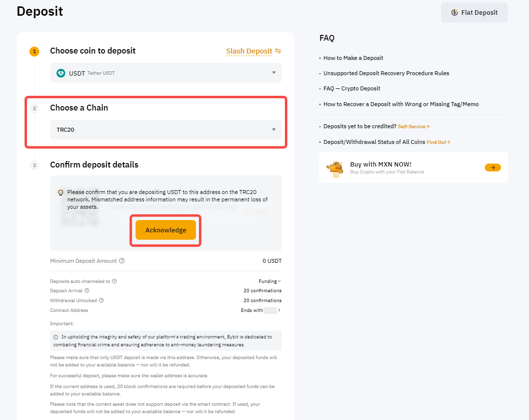Viewport: 529px width, 420px height.
Task: Click the Fiat Deposit button
Action: pos(474,13)
